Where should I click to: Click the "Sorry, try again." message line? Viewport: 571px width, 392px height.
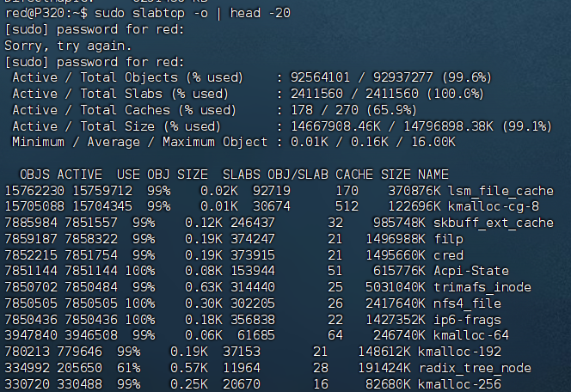pos(66,45)
